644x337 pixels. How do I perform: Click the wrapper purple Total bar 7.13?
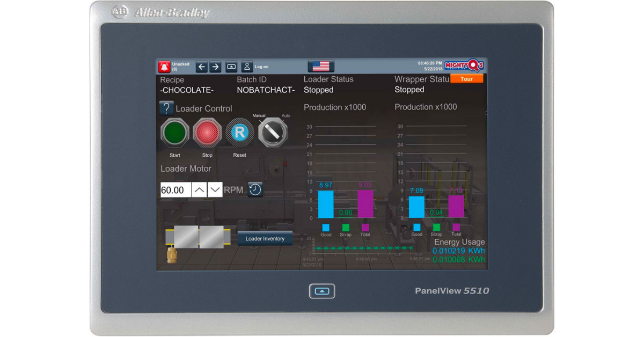tap(456, 206)
